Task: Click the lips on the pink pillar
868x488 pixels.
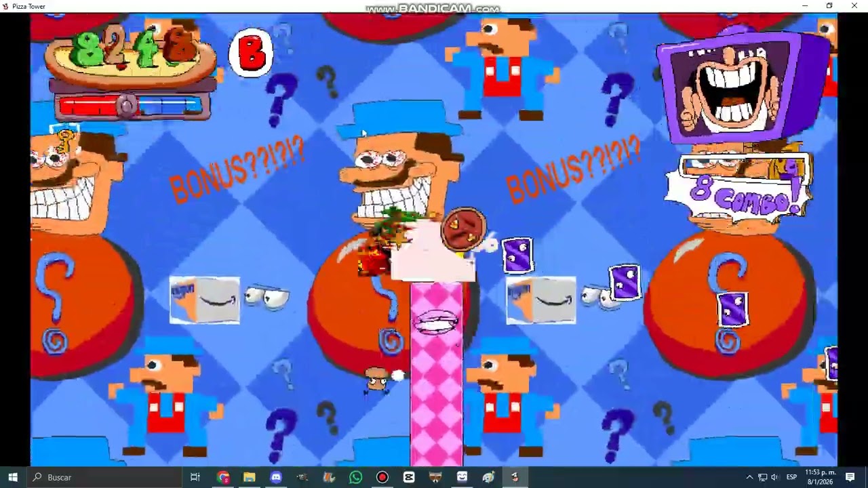Action: (x=437, y=321)
